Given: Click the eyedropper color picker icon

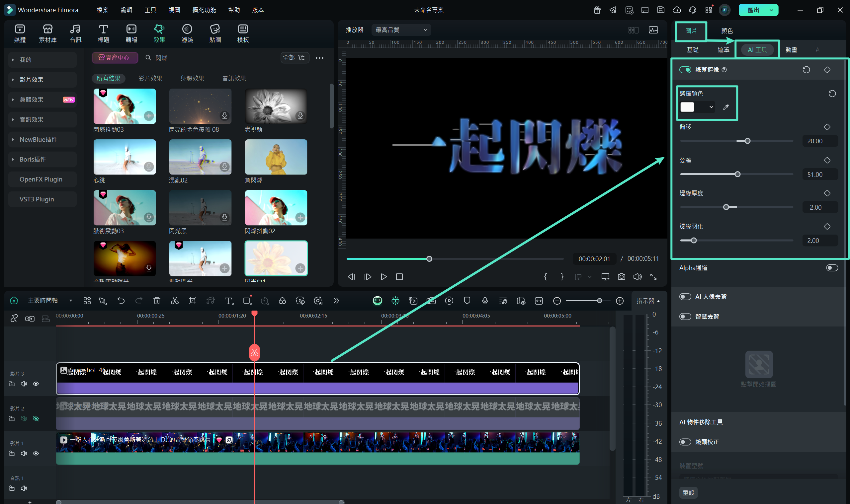Looking at the screenshot, I should pos(725,107).
